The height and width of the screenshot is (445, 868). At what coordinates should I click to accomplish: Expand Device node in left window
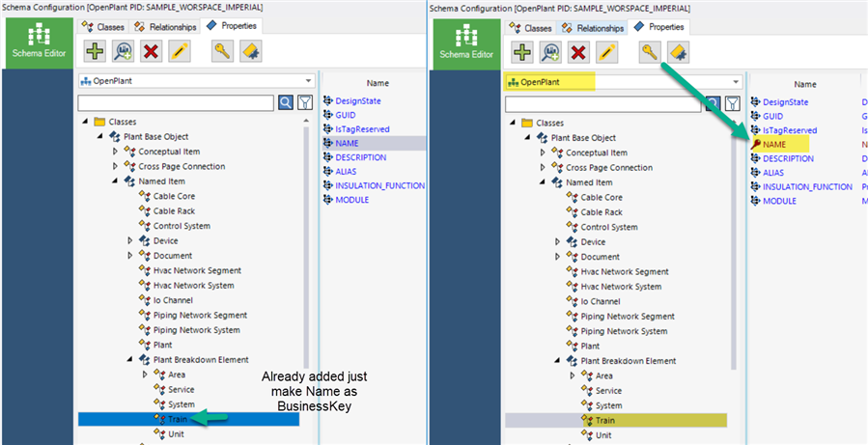point(130,240)
